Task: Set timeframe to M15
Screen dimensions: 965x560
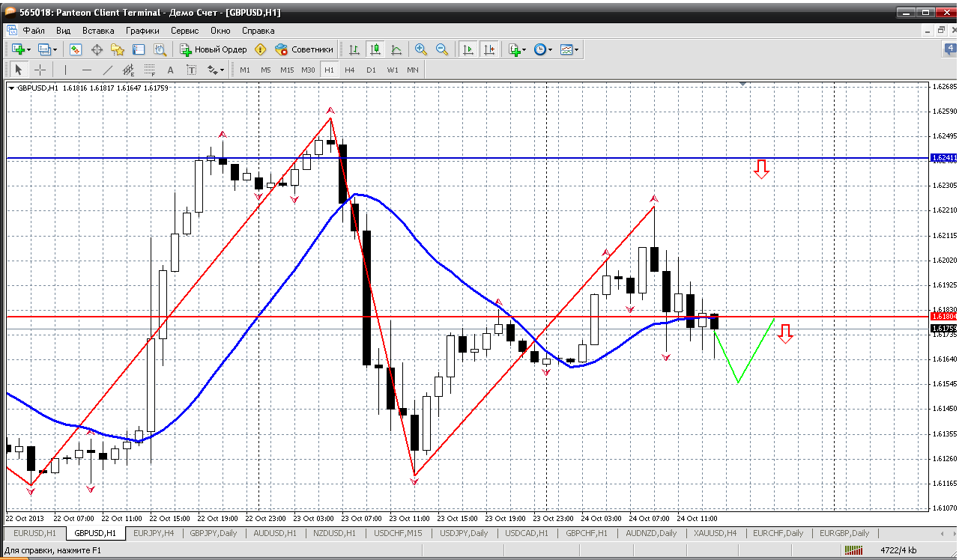Action: pos(287,70)
